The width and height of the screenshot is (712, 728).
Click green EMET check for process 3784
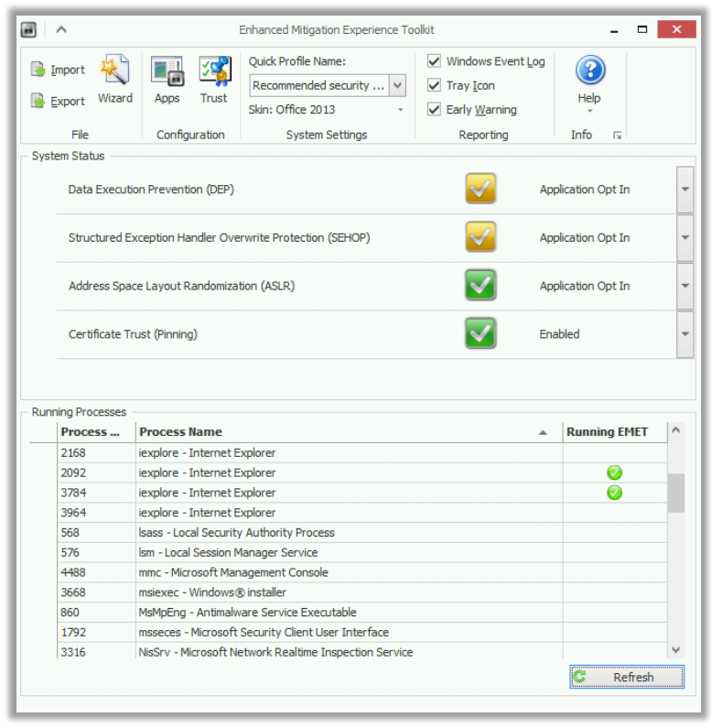click(x=614, y=493)
